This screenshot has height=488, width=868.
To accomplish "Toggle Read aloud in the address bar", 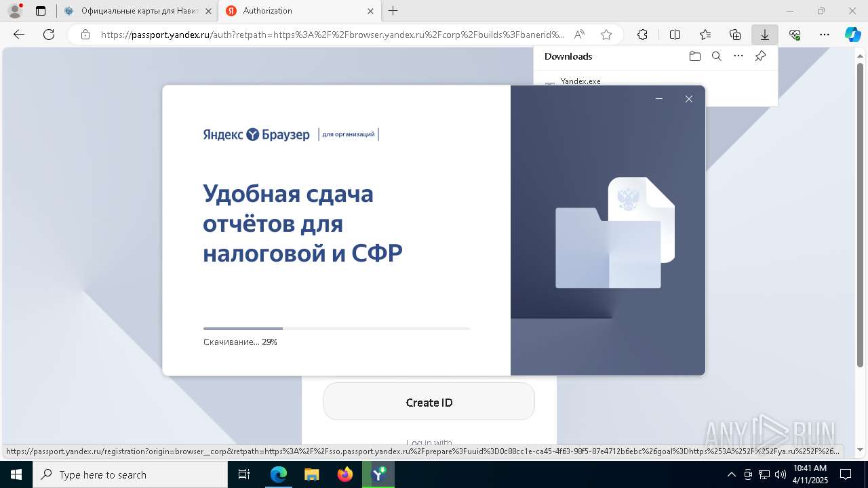I will pos(579,35).
